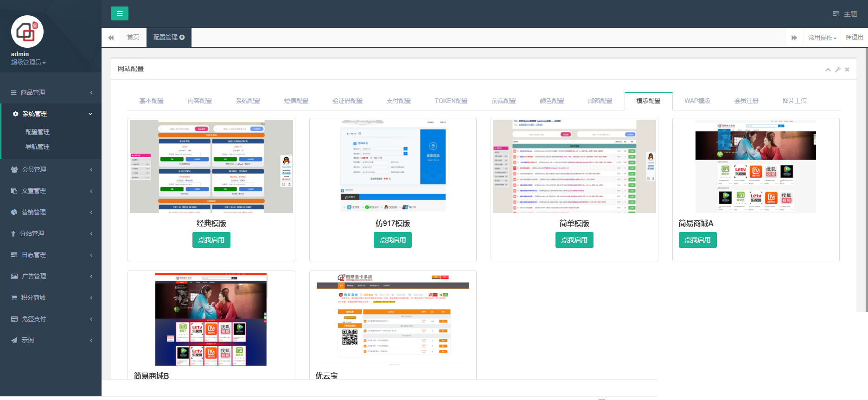Close the 网站配置 panel with the x icon

point(847,69)
